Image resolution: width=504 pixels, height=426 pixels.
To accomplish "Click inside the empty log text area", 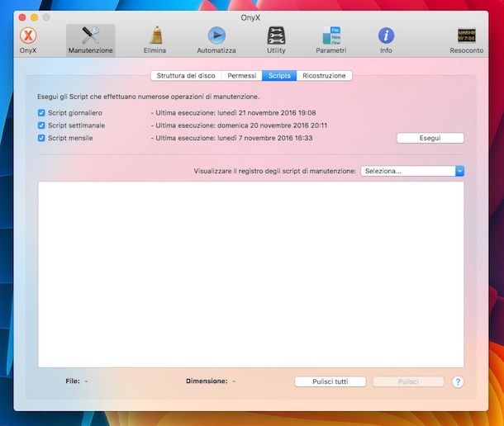I will [x=251, y=274].
